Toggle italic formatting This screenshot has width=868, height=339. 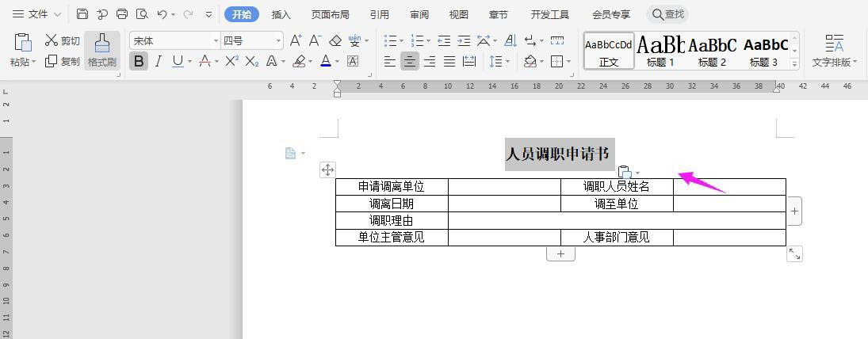pos(159,62)
